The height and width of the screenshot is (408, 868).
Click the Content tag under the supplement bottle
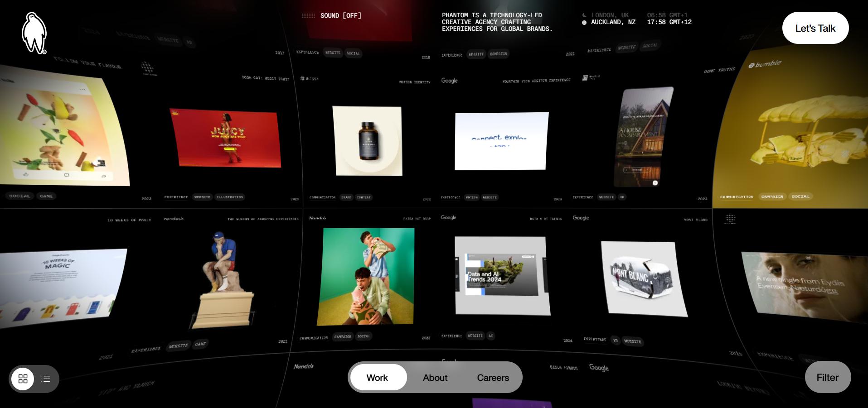tap(364, 197)
